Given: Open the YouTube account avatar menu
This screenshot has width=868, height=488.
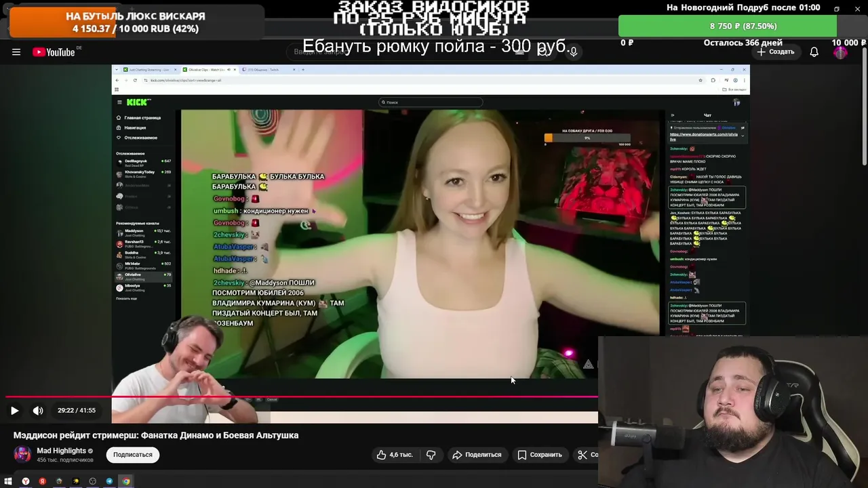Looking at the screenshot, I should click(840, 52).
